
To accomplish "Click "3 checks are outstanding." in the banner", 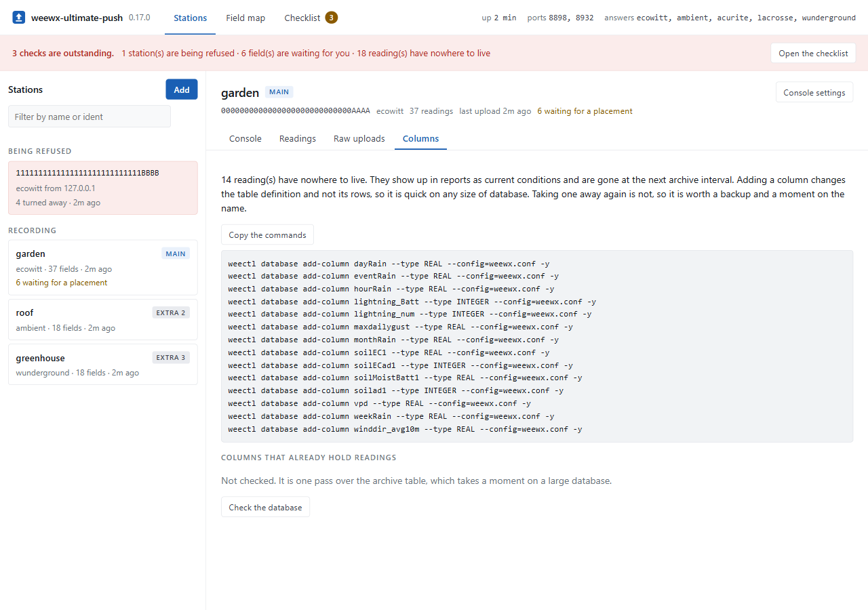I will coord(63,53).
